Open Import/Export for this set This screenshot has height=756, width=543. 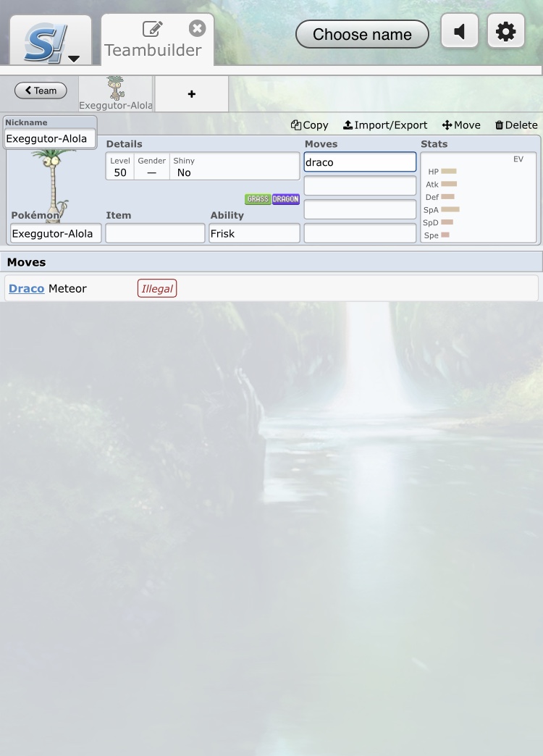tap(385, 125)
